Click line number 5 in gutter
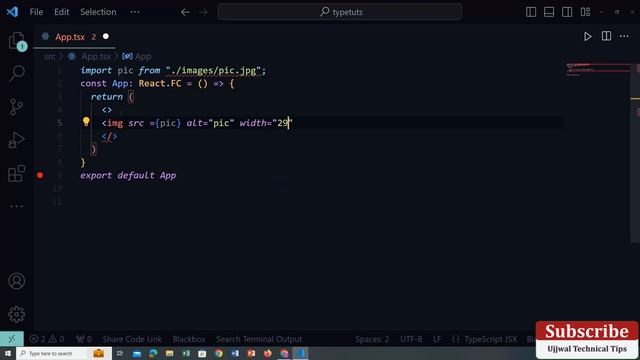Screen dimensions: 640x360 click(60, 123)
